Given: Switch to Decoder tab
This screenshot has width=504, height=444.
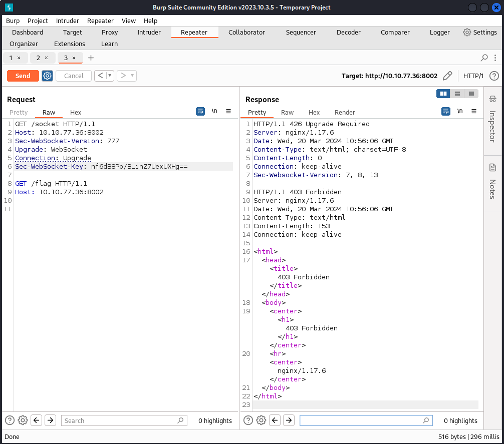Looking at the screenshot, I should pos(348,33).
